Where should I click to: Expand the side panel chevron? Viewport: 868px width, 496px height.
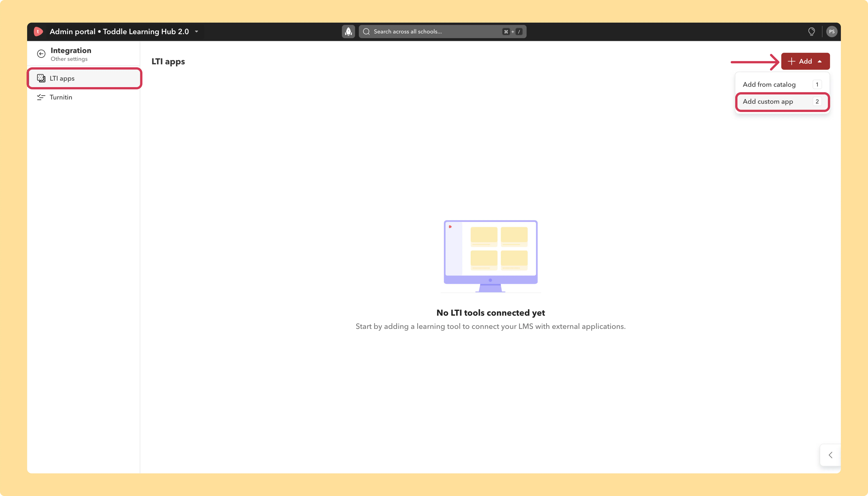(x=831, y=455)
